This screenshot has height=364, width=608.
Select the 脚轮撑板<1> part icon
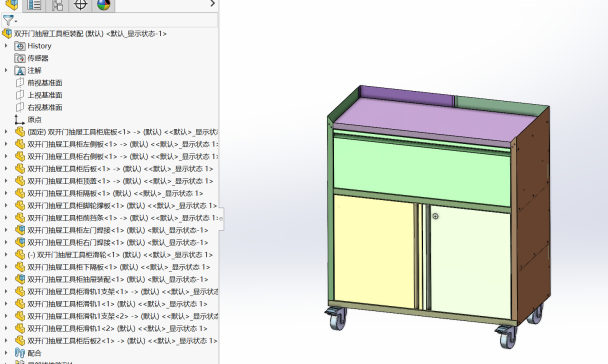coord(20,205)
